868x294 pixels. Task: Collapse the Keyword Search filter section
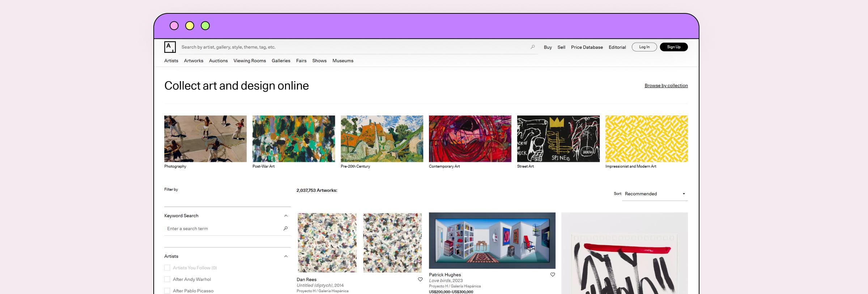[286, 216]
